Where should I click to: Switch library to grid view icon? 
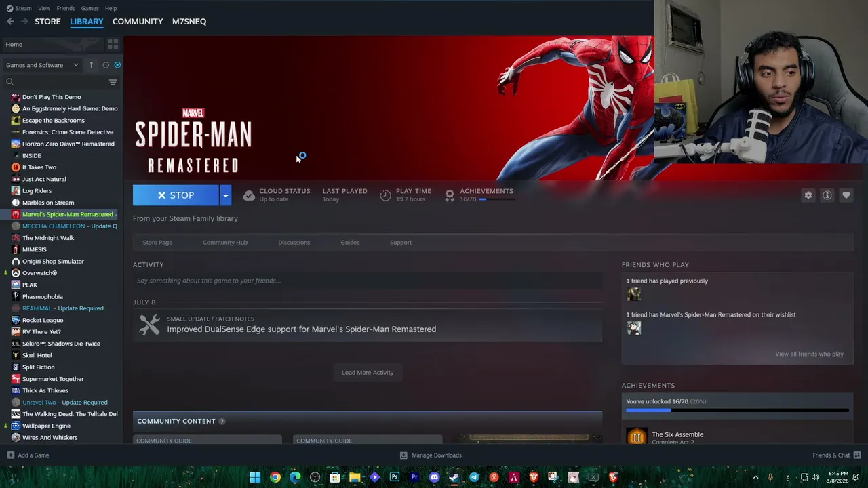pos(113,44)
